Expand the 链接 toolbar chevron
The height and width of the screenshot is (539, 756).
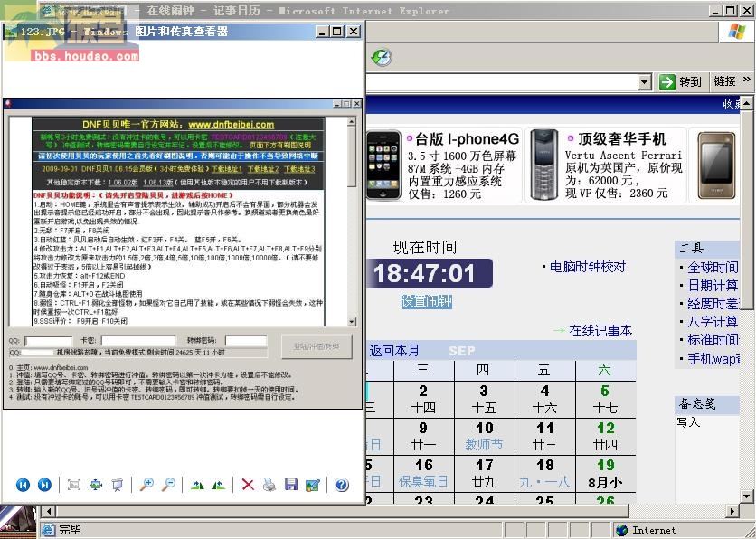(x=747, y=80)
